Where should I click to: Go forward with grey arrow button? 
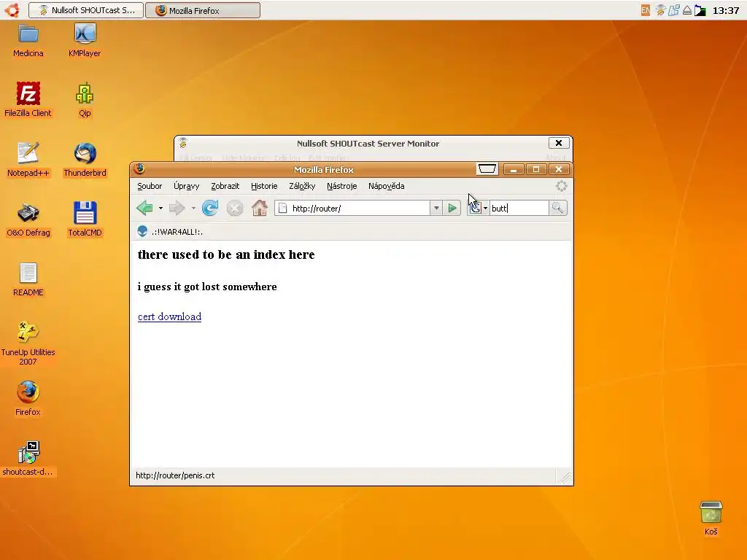click(x=177, y=208)
